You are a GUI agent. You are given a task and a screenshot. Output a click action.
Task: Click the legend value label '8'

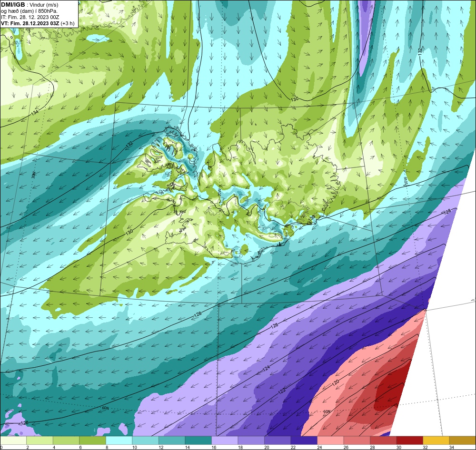coord(107,447)
